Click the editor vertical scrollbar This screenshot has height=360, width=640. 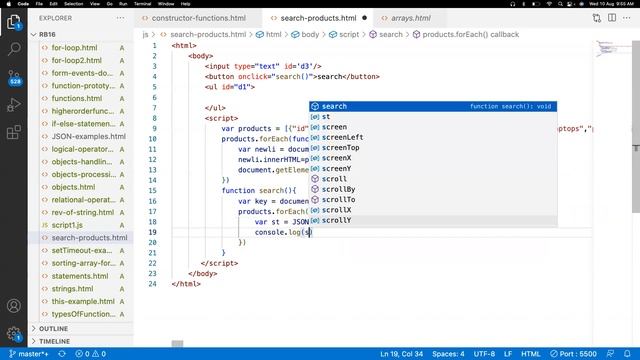[636, 127]
